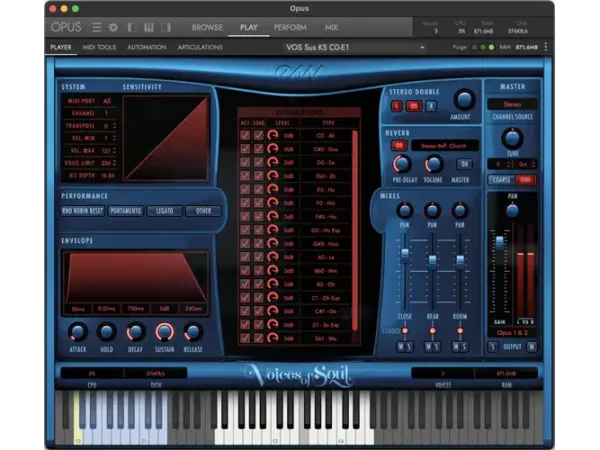The height and width of the screenshot is (450, 600).
Task: Select the Coarse tune button
Action: [x=501, y=180]
